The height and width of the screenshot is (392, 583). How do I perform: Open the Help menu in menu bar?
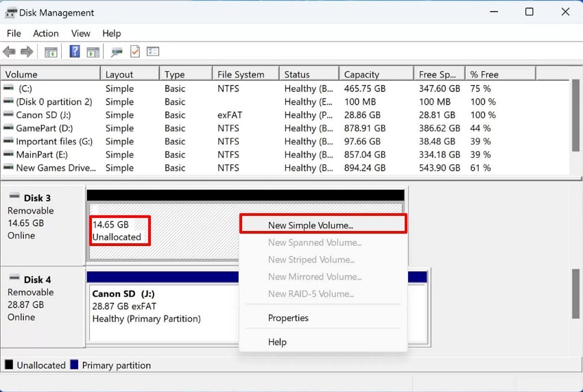coord(112,34)
